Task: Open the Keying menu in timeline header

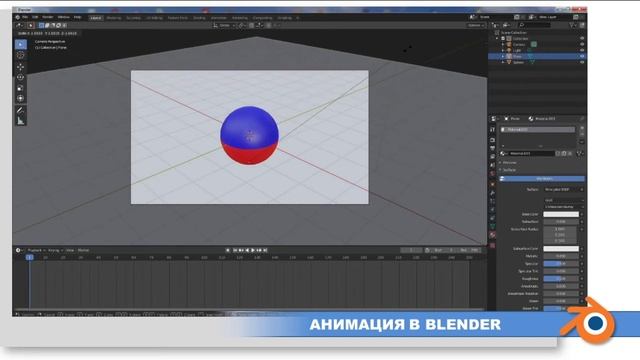Action: (55, 250)
